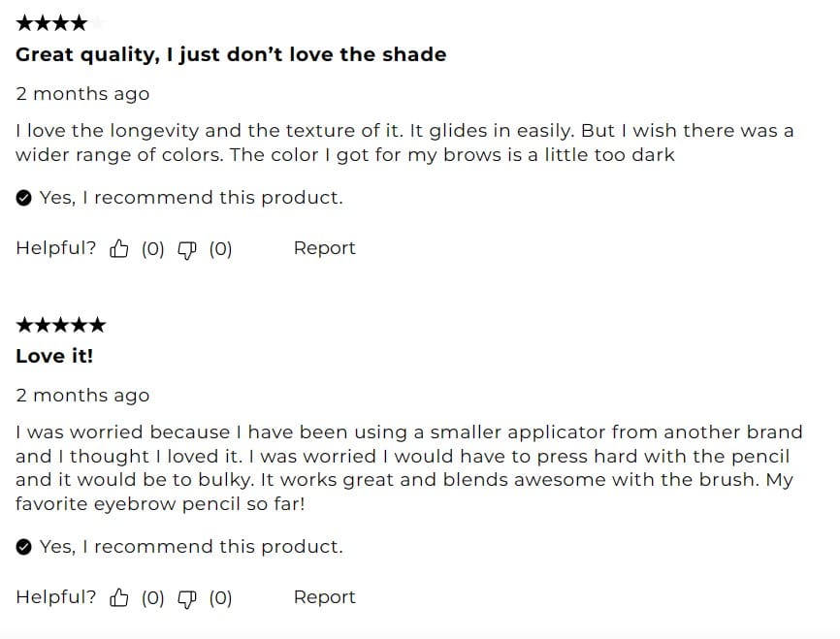Click thumbs up on 'Love it!' review

point(119,598)
